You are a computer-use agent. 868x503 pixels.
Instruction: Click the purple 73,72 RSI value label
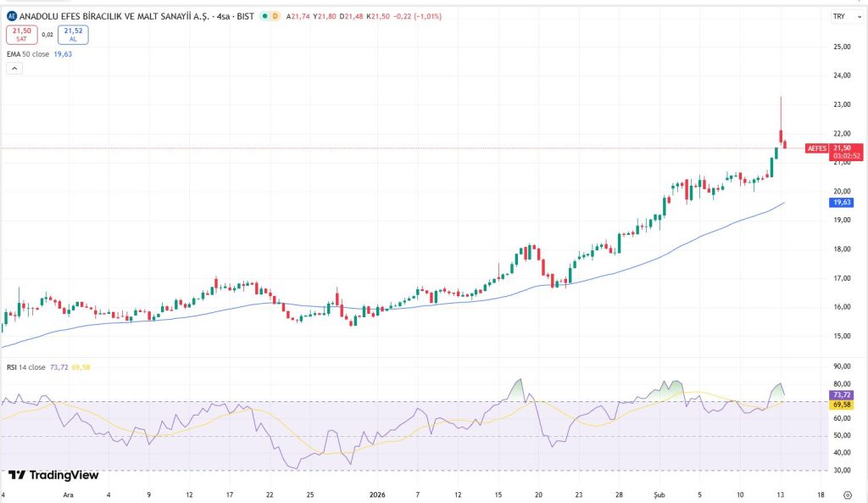842,395
